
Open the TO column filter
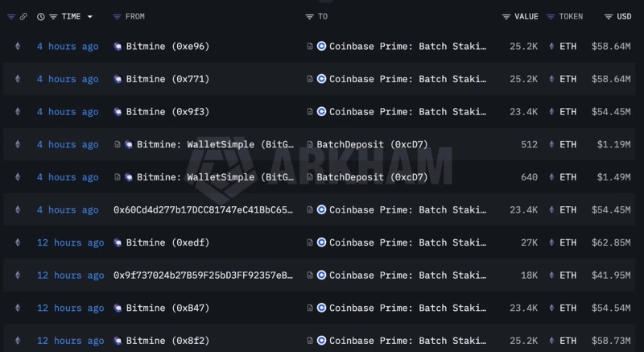(x=310, y=17)
